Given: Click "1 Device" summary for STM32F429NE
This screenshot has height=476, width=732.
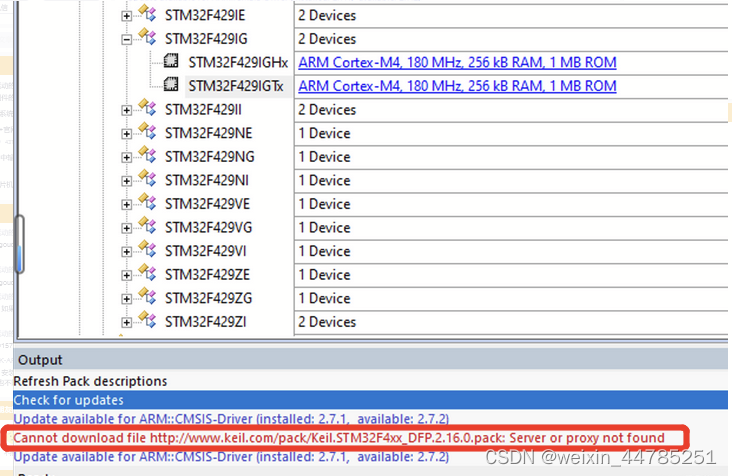Looking at the screenshot, I should (324, 133).
